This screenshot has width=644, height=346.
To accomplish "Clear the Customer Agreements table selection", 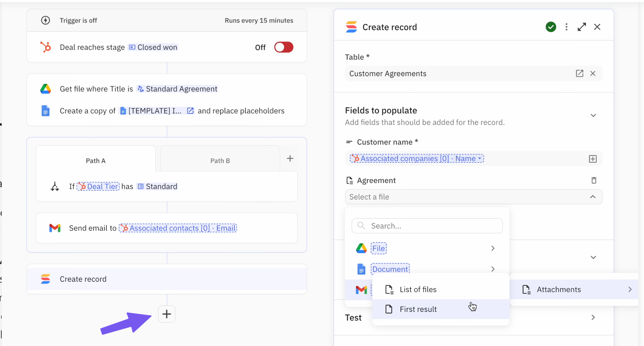I will coord(593,74).
